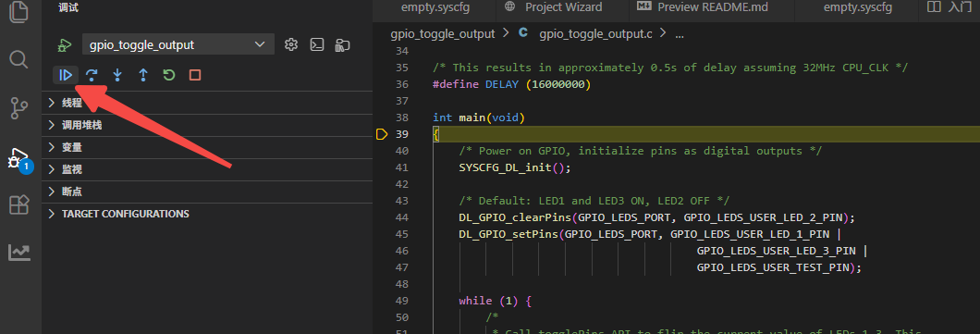Click the main function name
This screenshot has height=334, width=980.
click(x=472, y=117)
